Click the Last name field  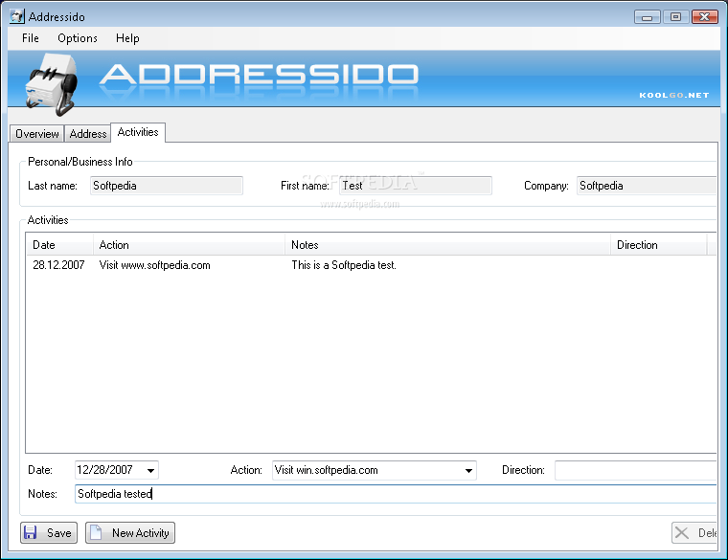167,186
